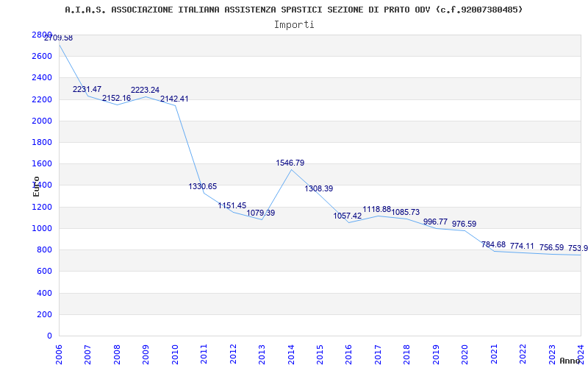
Task: Click the 400 value on the y-axis
Action: coord(44,293)
